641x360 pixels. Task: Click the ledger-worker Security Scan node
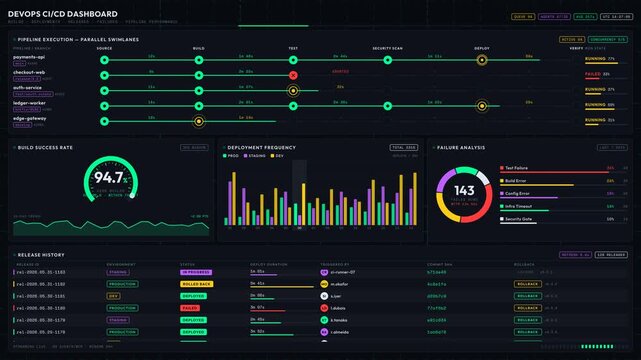[x=388, y=106]
